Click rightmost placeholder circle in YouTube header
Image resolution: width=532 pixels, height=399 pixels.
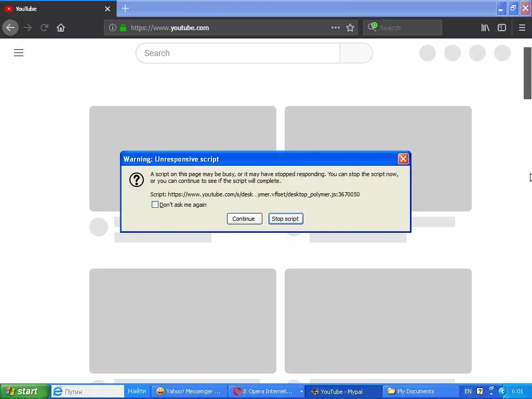[502, 53]
